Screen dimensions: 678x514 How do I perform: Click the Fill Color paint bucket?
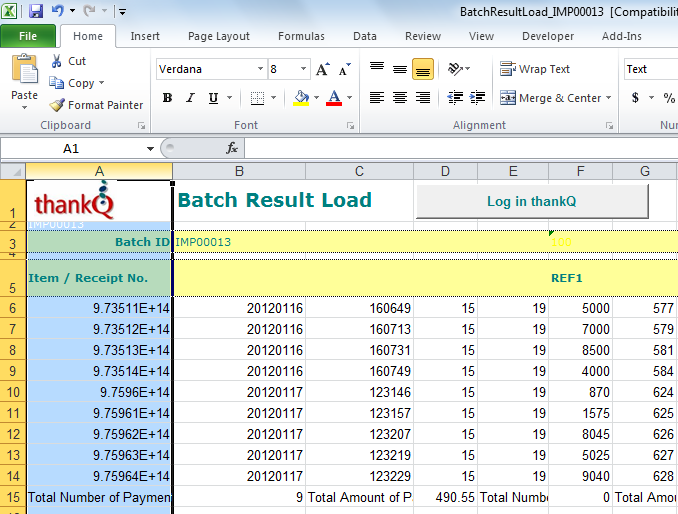click(301, 98)
